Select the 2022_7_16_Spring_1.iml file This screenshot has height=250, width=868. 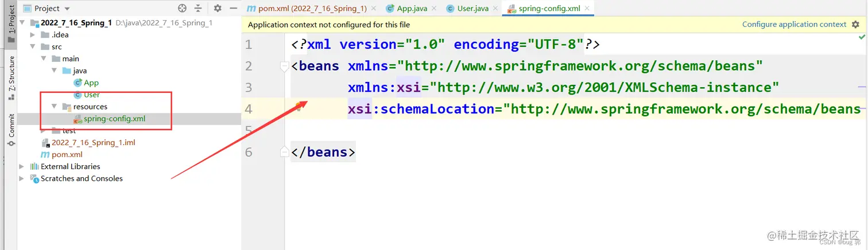(94, 142)
